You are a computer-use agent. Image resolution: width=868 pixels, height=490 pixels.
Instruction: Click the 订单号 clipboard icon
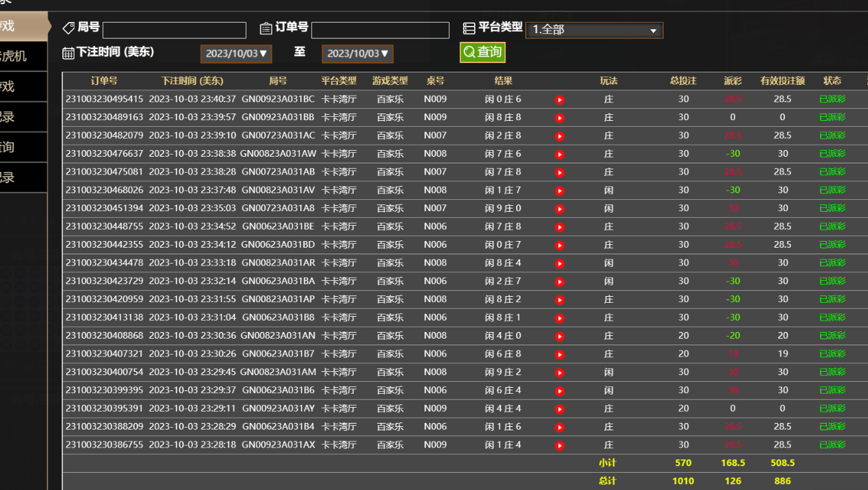266,28
